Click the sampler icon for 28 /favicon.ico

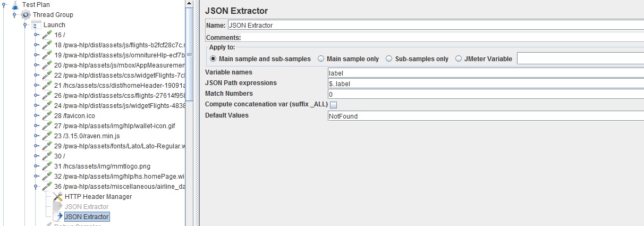click(47, 116)
